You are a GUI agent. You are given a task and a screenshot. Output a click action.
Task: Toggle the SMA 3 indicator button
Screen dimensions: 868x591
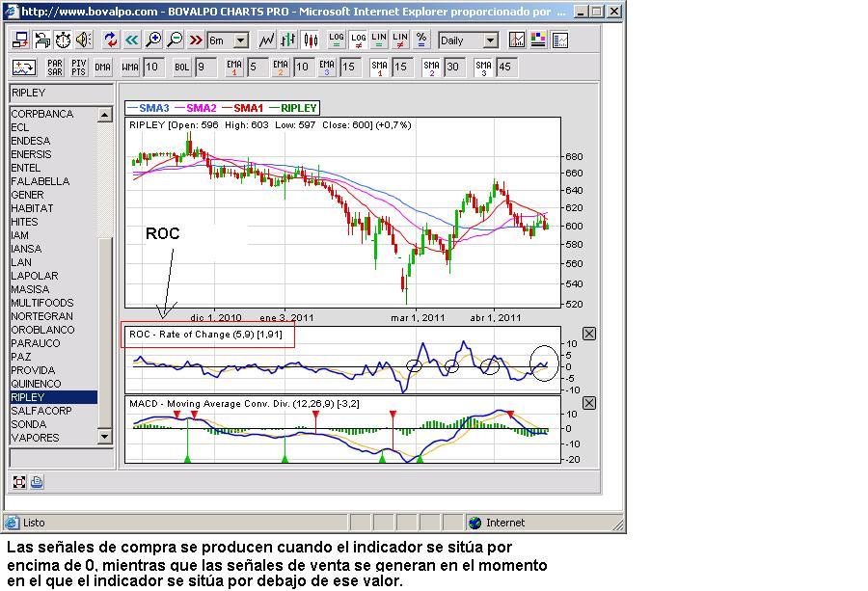[x=483, y=67]
